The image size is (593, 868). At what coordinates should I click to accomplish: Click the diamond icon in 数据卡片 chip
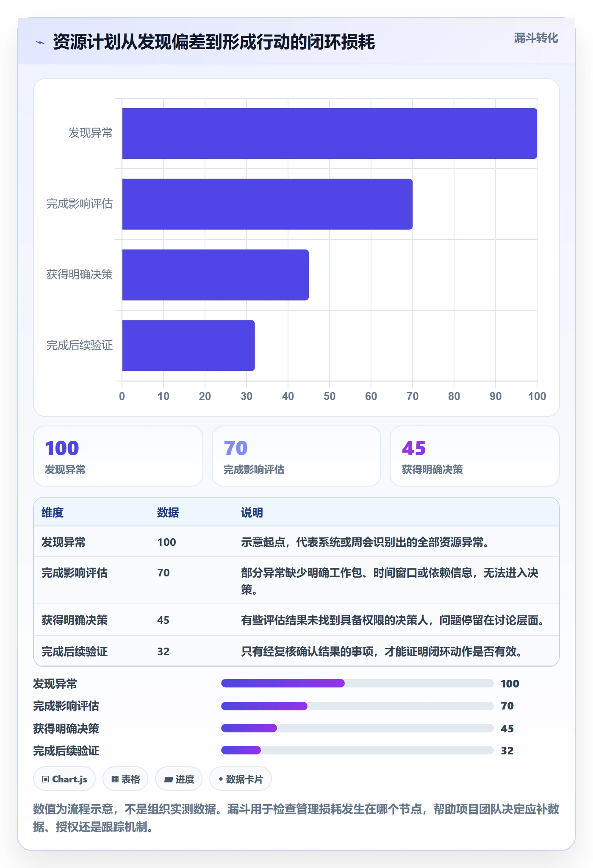221,779
